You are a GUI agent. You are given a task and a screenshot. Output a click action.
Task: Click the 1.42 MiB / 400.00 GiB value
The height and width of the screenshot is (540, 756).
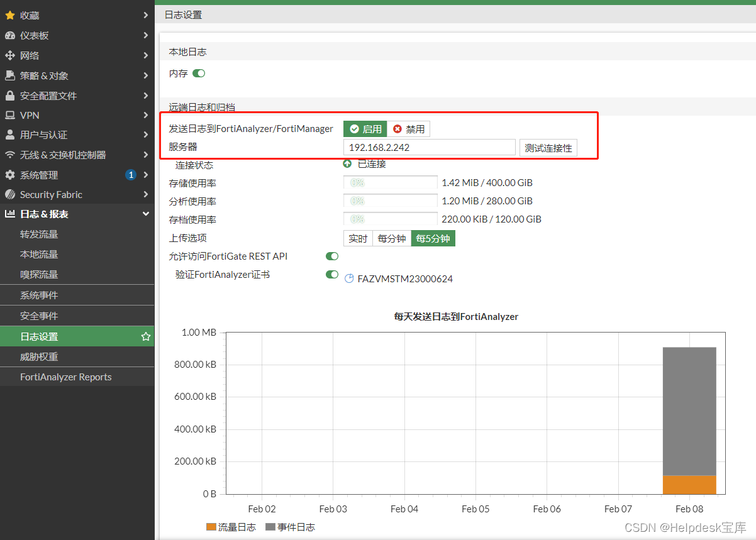[x=487, y=183]
